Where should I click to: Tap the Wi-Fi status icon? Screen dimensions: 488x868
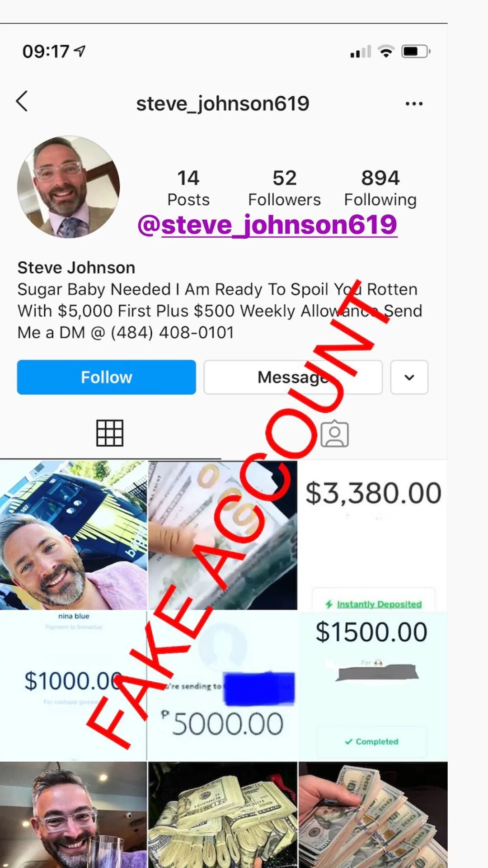click(386, 52)
